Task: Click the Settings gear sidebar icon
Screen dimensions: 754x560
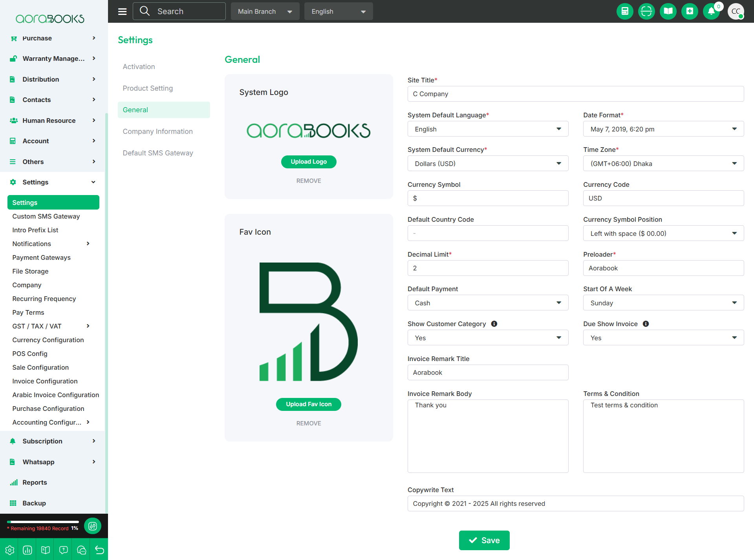Action: tap(13, 182)
